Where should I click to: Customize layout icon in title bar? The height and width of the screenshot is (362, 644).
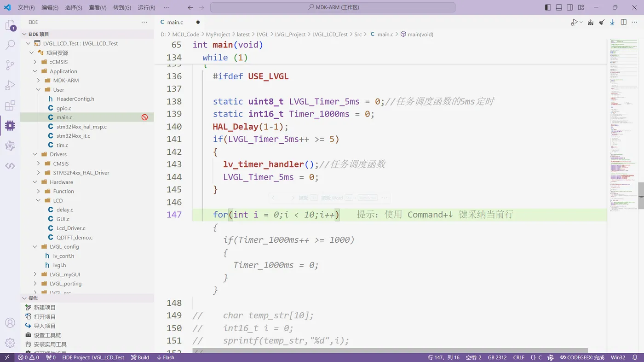pyautogui.click(x=581, y=7)
